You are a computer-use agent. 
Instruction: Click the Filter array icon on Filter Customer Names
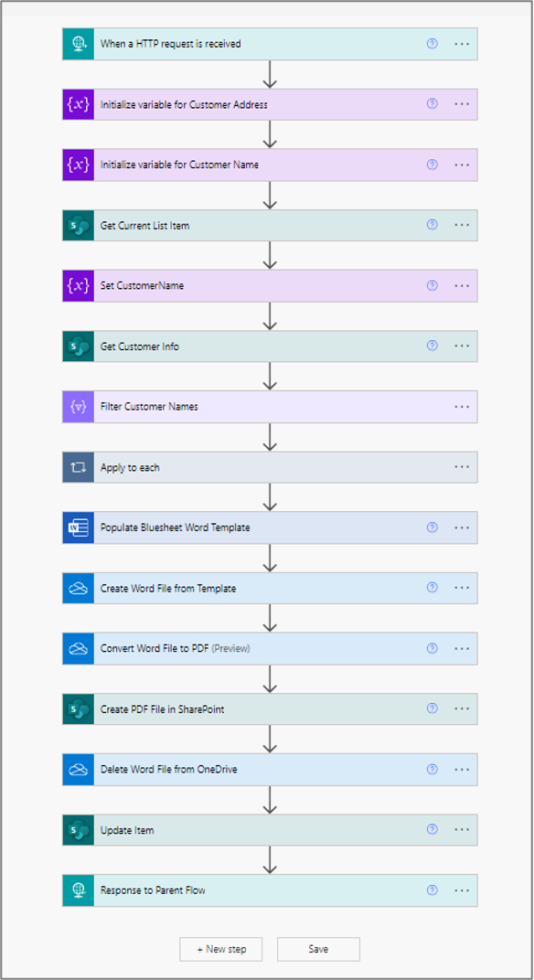pyautogui.click(x=78, y=407)
